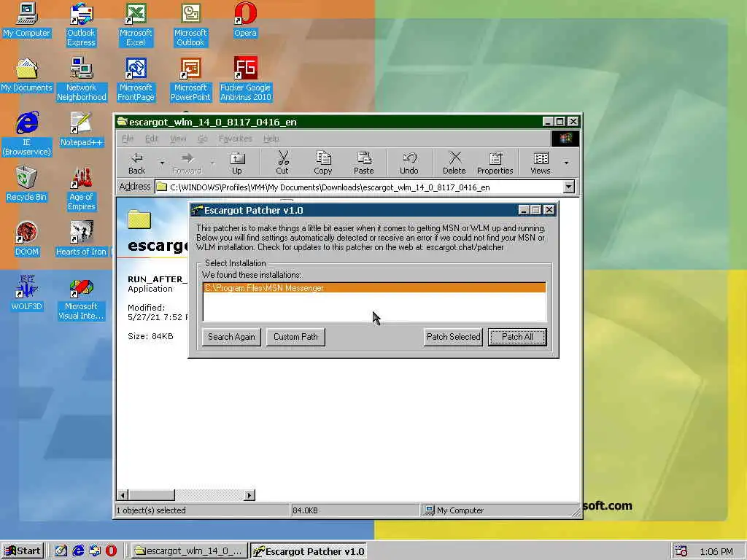Viewport: 747px width, 560px height.
Task: Click the Custom Path button
Action: 295,337
